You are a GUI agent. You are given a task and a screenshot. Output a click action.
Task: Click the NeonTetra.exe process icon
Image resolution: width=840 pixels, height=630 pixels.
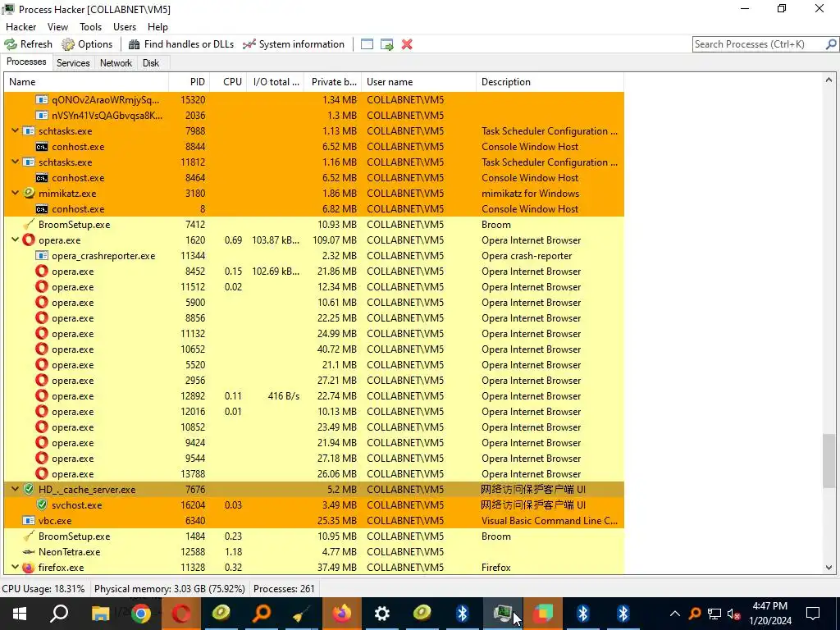[29, 552]
